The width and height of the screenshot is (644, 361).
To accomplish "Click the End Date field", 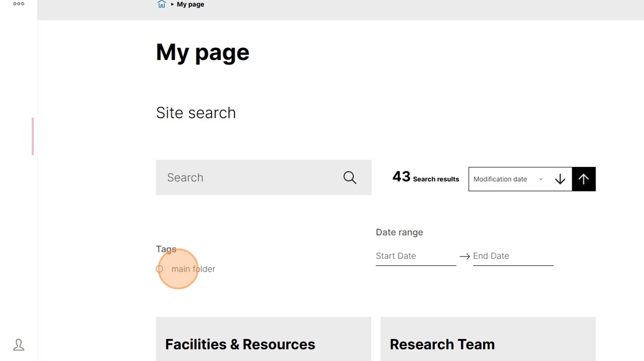I will tap(513, 256).
